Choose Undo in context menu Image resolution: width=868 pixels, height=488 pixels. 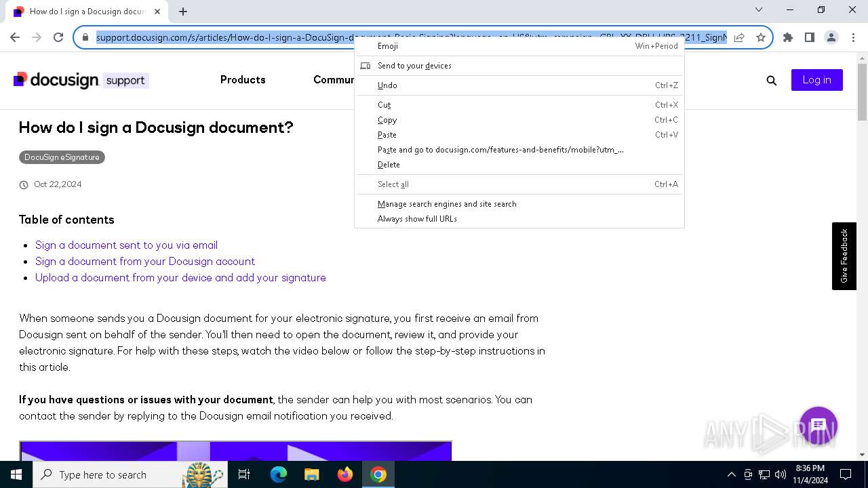(519, 85)
